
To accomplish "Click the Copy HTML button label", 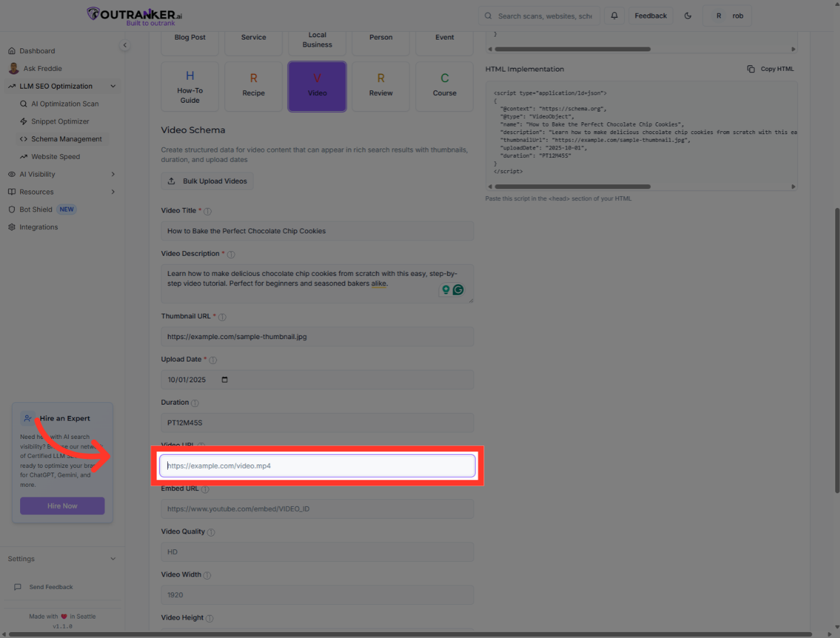I will click(777, 69).
